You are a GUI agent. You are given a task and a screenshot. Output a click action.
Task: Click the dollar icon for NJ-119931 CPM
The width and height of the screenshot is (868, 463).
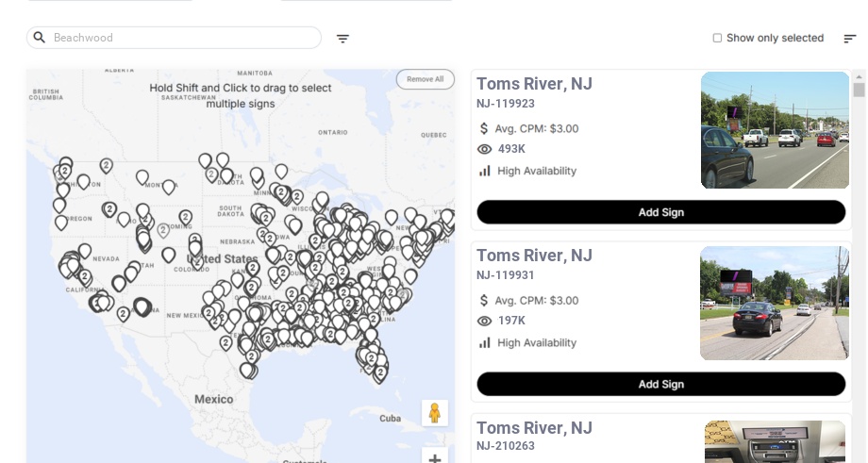coord(485,300)
